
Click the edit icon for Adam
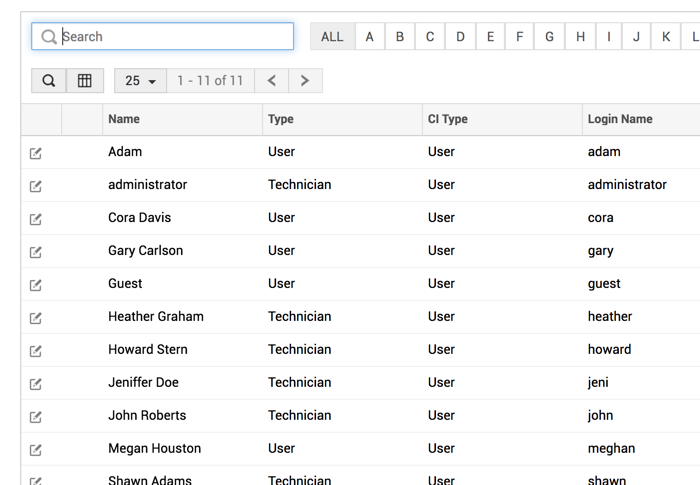tap(36, 153)
